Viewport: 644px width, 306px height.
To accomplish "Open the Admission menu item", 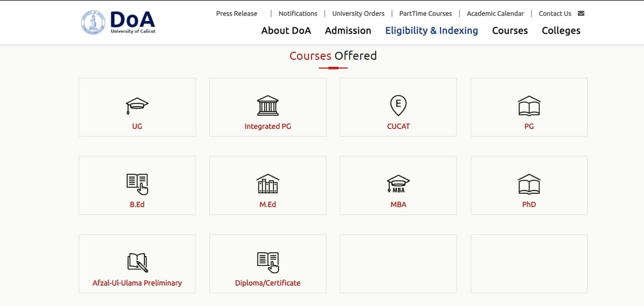I will tap(348, 31).
